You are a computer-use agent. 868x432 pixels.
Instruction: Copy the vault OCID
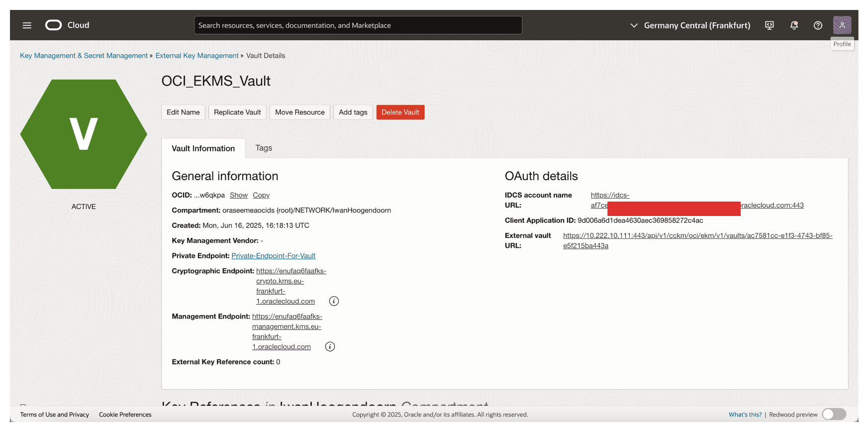261,195
